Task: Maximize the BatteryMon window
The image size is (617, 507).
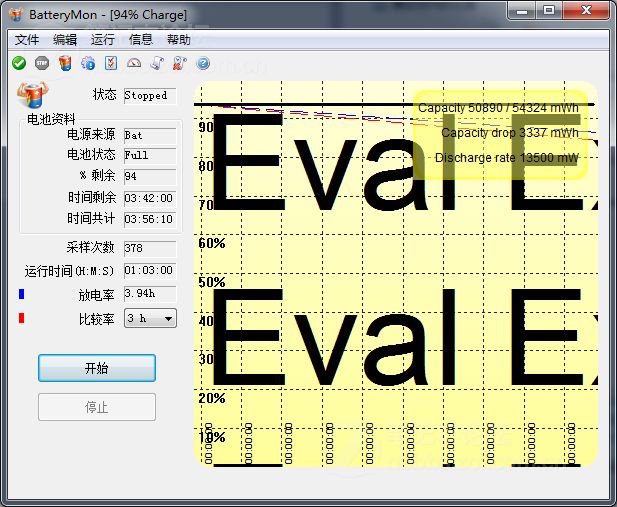Action: (x=549, y=10)
